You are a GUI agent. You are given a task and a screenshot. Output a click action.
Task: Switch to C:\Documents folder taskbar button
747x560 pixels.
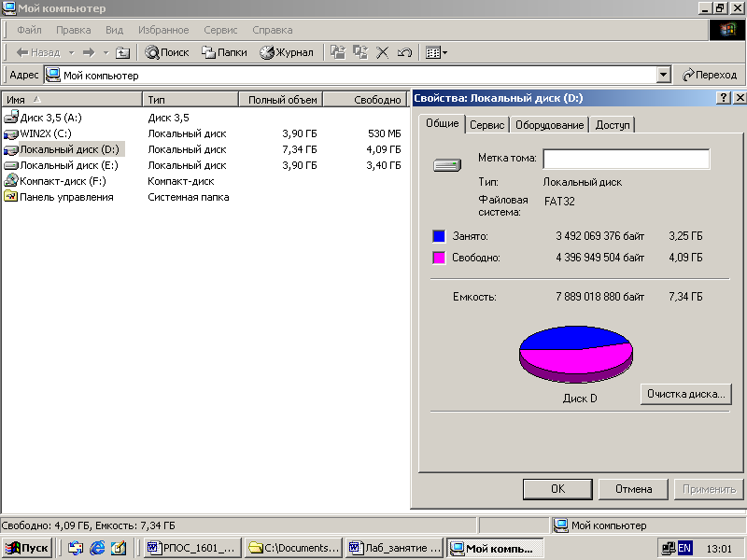coord(294,548)
